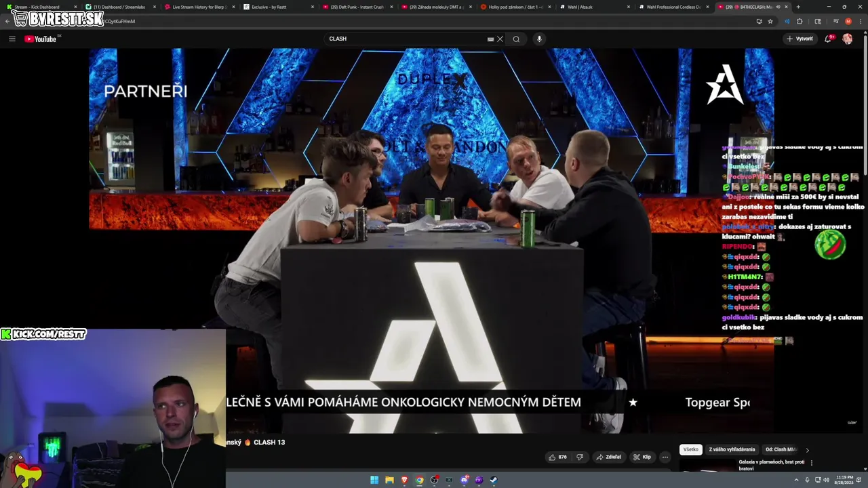Clear the CLASH search text
The height and width of the screenshot is (488, 868).
click(500, 39)
